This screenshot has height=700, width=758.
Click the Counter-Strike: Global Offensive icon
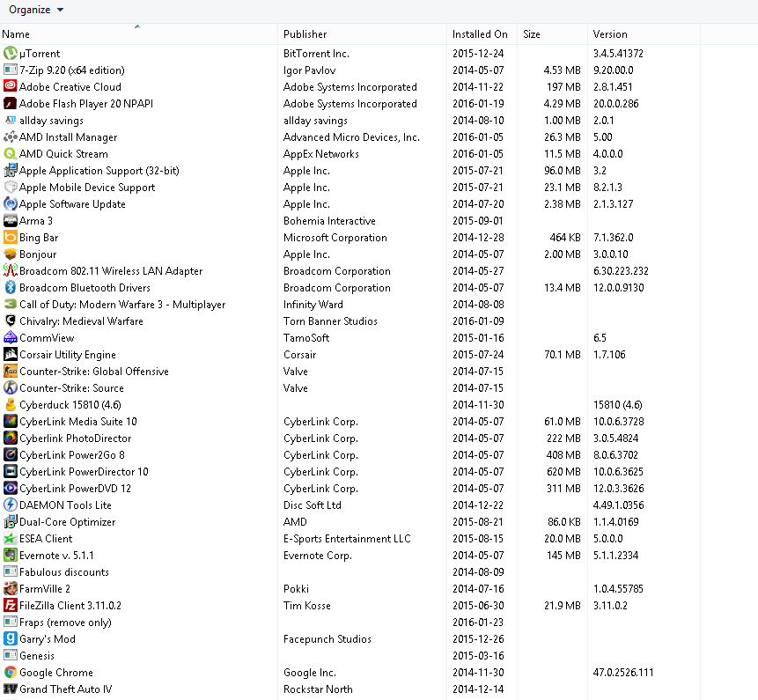[11, 372]
